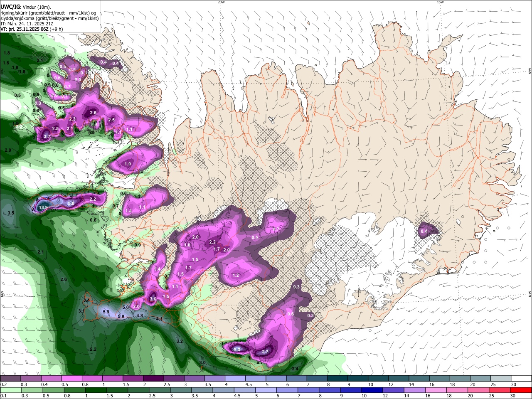The width and height of the screenshot is (532, 399).
Task: Click the 13.9 precipitation value on the map
Action: point(43,207)
